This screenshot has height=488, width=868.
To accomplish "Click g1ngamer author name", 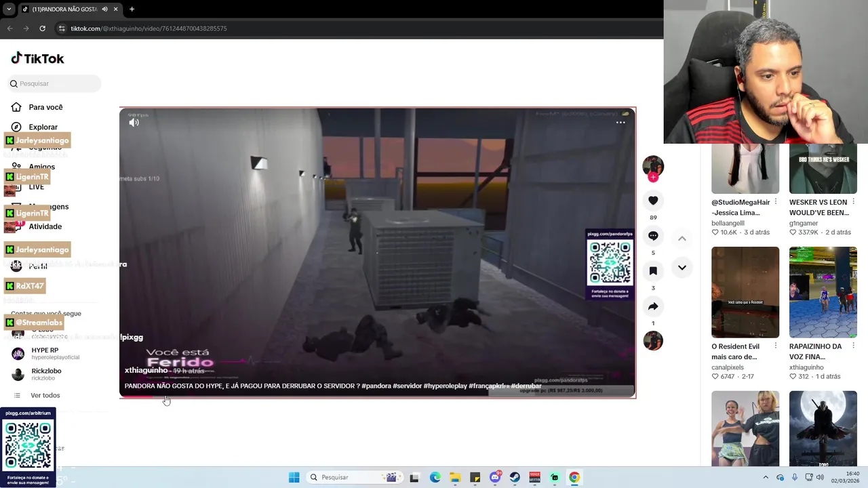I will [804, 223].
